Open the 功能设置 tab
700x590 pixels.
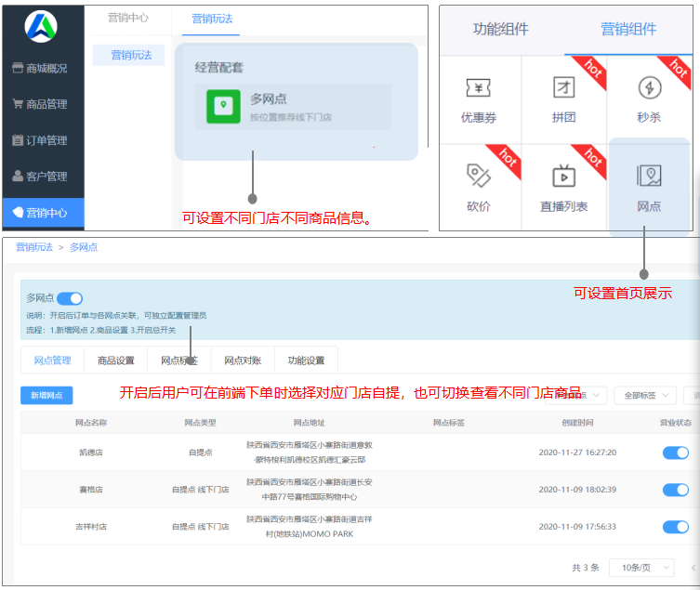pos(306,361)
